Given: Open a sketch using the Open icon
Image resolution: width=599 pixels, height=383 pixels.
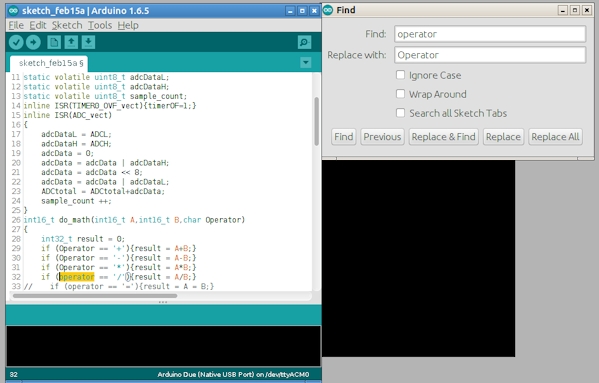Looking at the screenshot, I should point(71,42).
